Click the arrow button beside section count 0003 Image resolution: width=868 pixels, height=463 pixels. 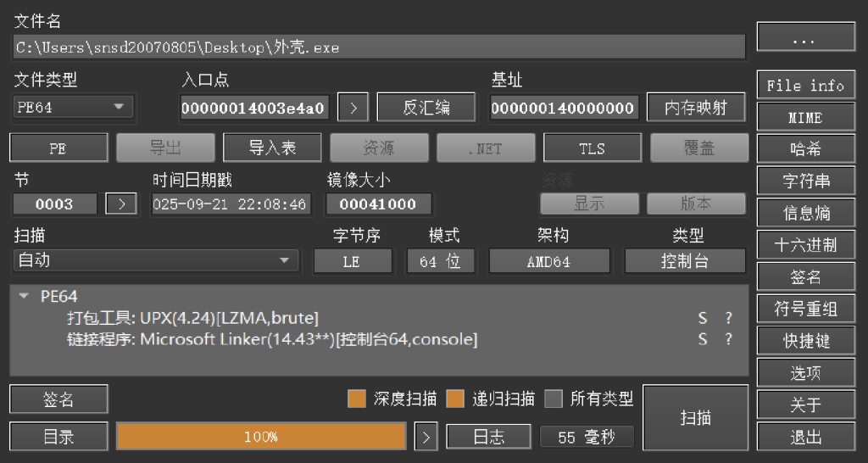pyautogui.click(x=121, y=204)
